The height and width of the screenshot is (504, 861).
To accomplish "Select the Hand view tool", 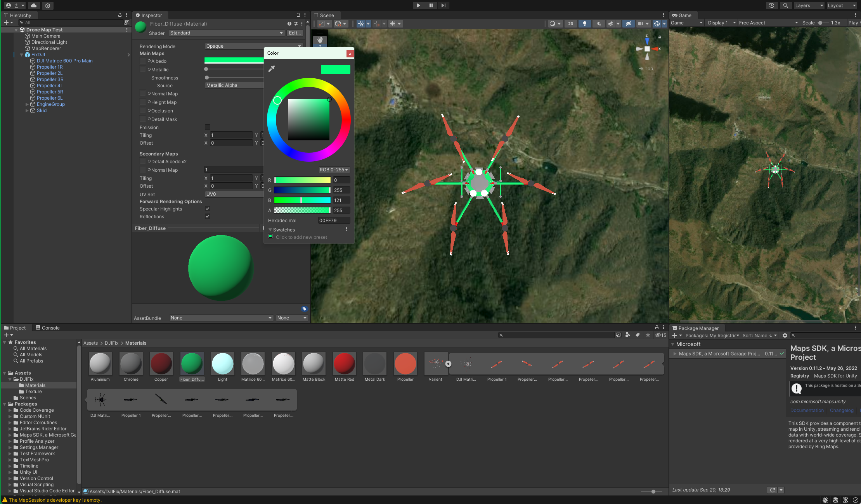I will pyautogui.click(x=320, y=40).
